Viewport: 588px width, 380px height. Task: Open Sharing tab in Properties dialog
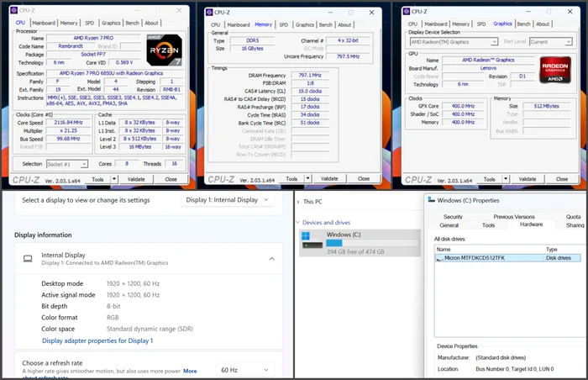(575, 225)
